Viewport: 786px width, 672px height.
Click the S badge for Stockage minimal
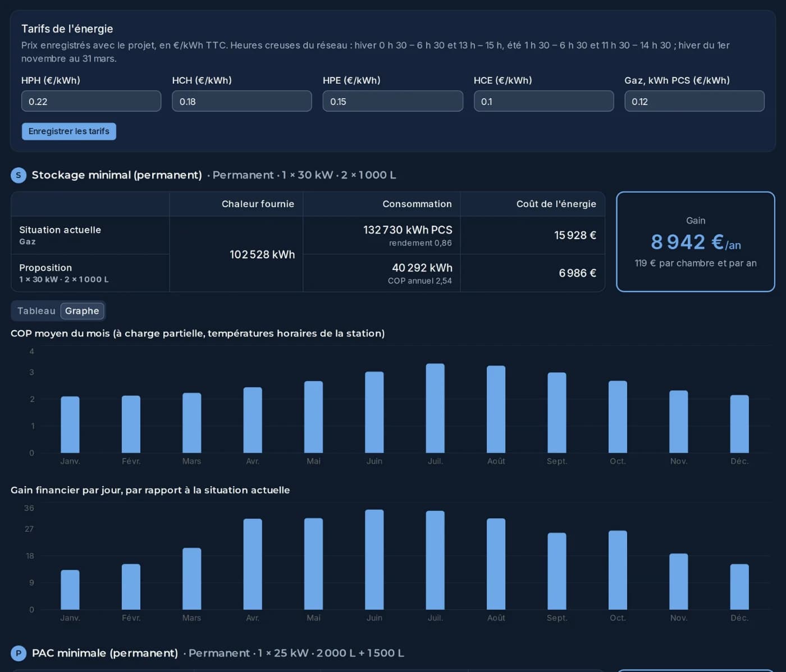(x=19, y=175)
